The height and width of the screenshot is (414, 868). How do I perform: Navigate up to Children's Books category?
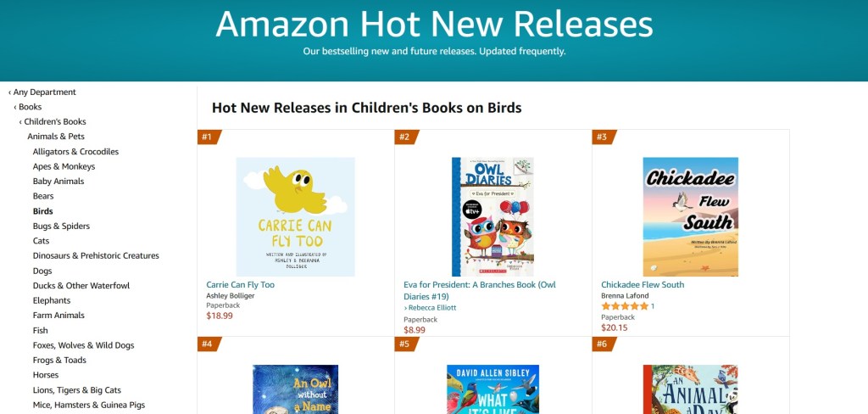pos(55,122)
